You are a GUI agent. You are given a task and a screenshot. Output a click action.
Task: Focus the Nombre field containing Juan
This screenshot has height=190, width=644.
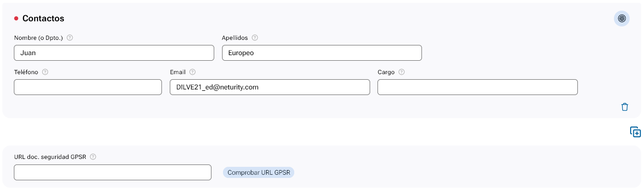[x=114, y=53]
